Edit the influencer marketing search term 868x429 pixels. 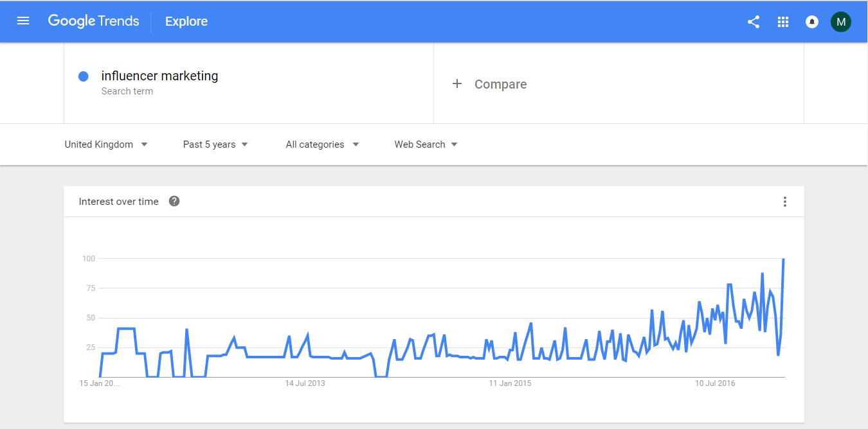coord(159,76)
